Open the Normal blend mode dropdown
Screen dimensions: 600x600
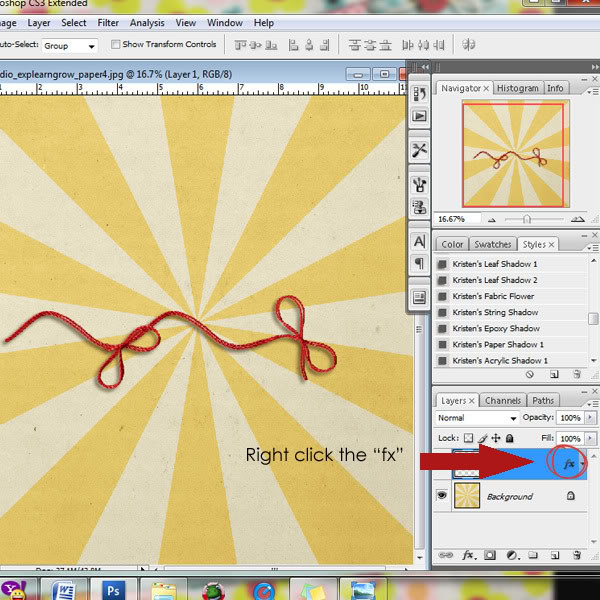point(476,418)
